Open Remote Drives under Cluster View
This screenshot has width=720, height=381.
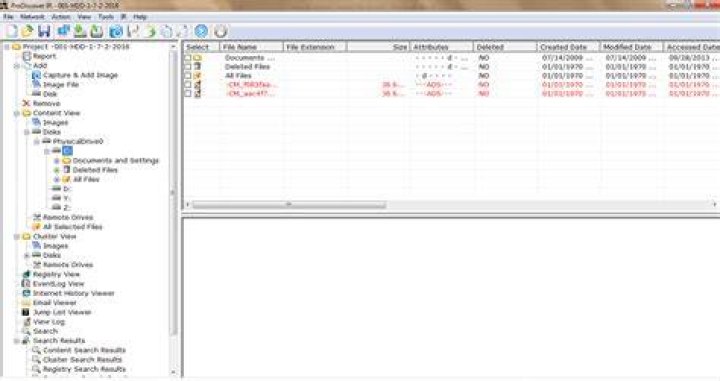click(x=68, y=265)
